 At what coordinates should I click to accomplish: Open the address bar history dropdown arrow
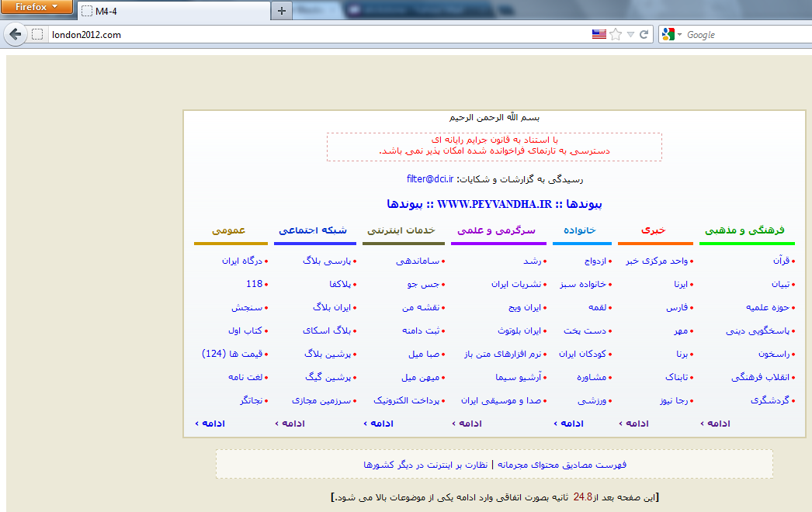click(x=630, y=35)
